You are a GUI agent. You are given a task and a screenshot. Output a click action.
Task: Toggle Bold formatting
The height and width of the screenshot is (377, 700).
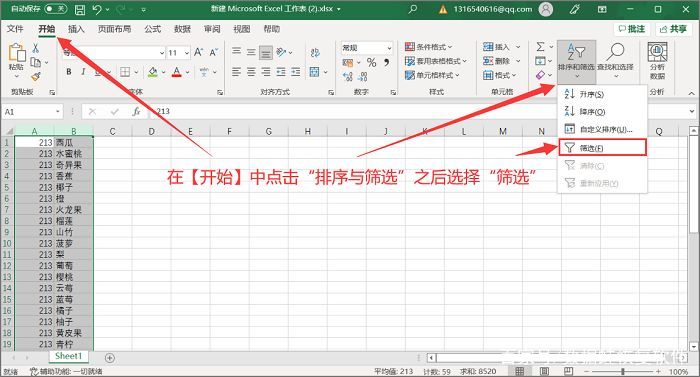[x=69, y=72]
